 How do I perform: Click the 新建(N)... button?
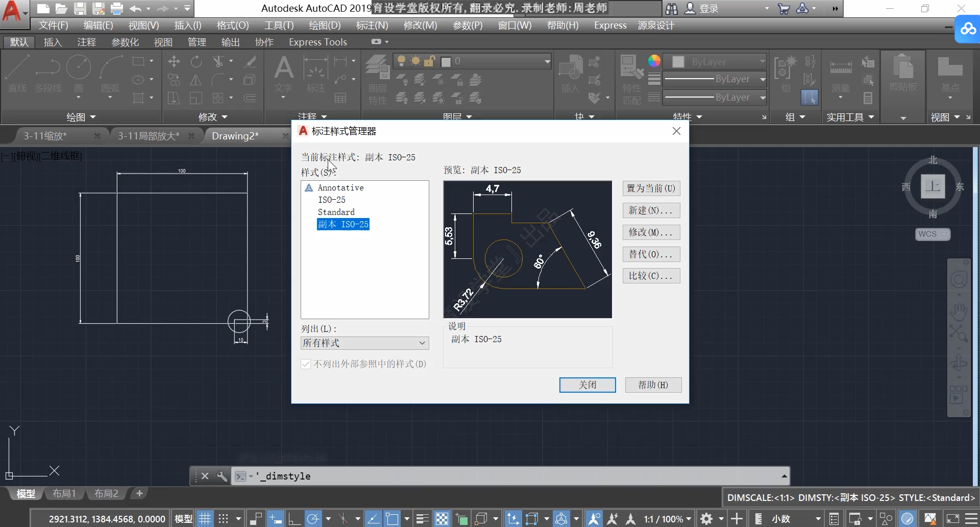651,210
